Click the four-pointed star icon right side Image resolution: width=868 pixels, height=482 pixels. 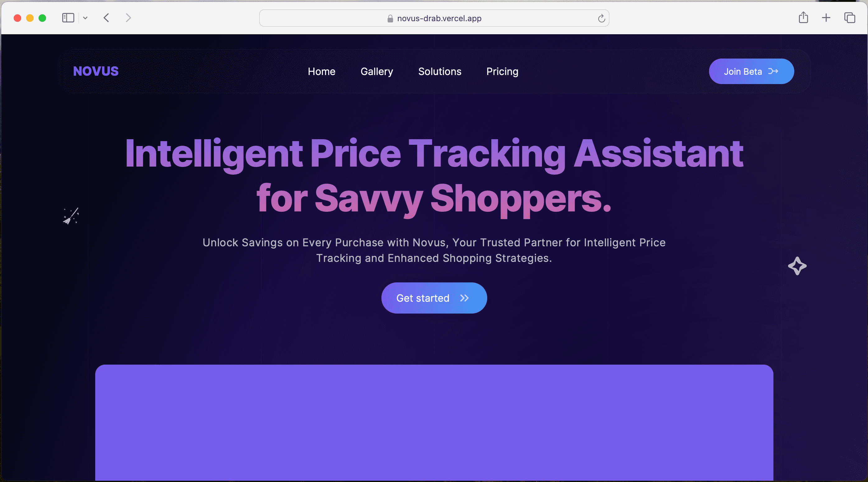(x=797, y=266)
